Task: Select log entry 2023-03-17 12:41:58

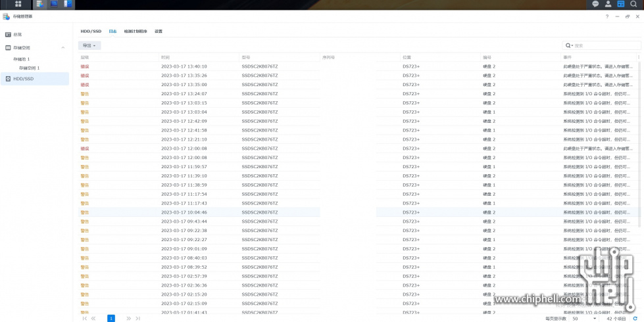Action: click(357, 130)
